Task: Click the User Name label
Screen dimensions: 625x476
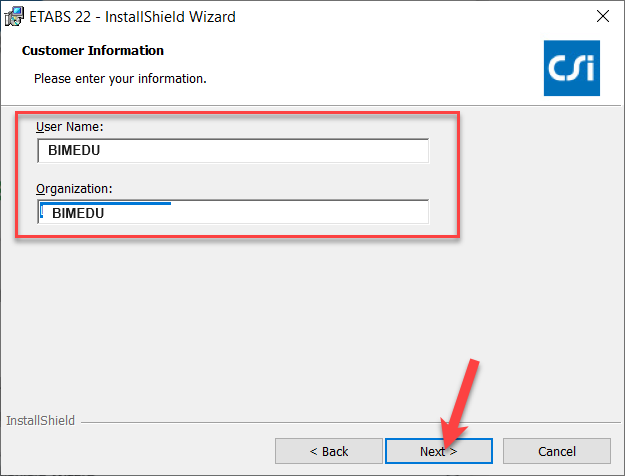Action: coord(70,127)
